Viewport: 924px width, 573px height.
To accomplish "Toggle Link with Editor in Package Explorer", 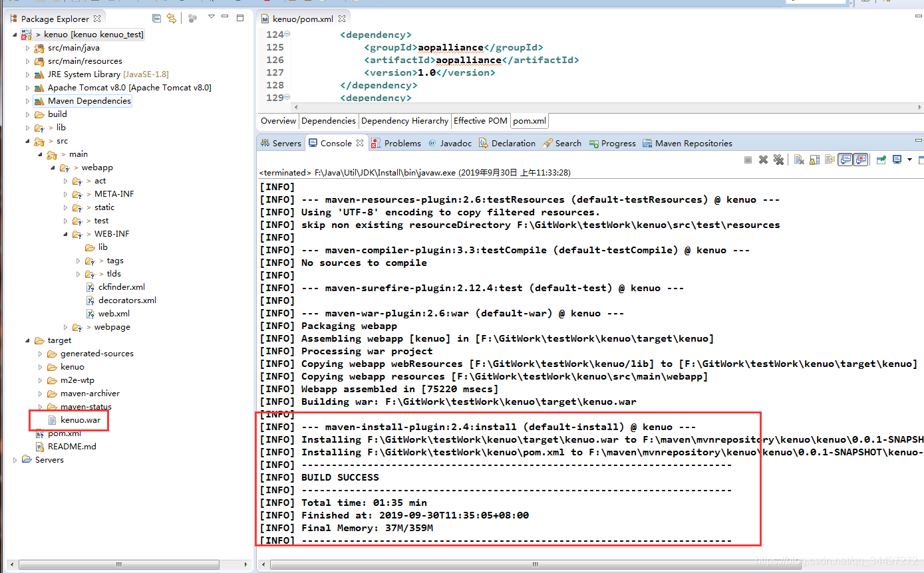I will [172, 18].
